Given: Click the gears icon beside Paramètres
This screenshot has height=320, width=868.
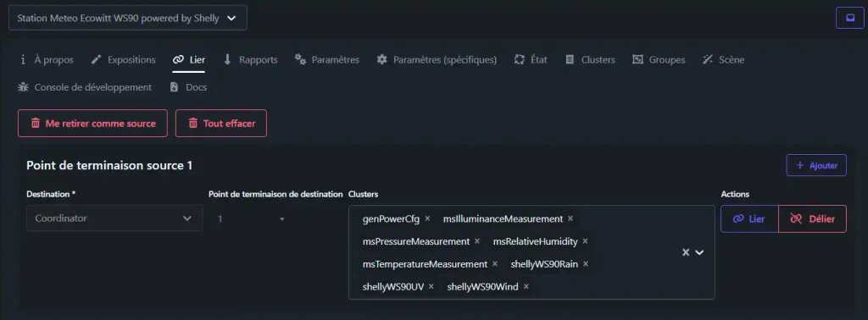Looking at the screenshot, I should pyautogui.click(x=301, y=59).
